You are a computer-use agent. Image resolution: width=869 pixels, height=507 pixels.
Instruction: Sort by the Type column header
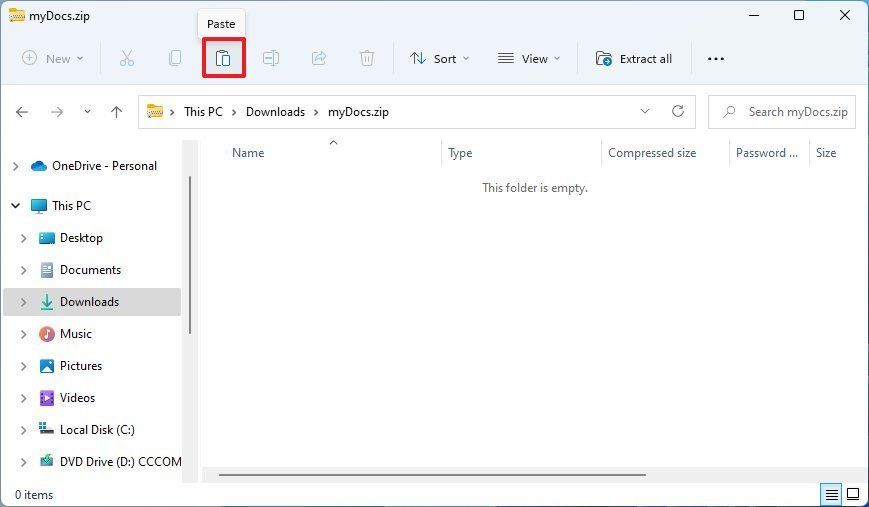tap(460, 153)
